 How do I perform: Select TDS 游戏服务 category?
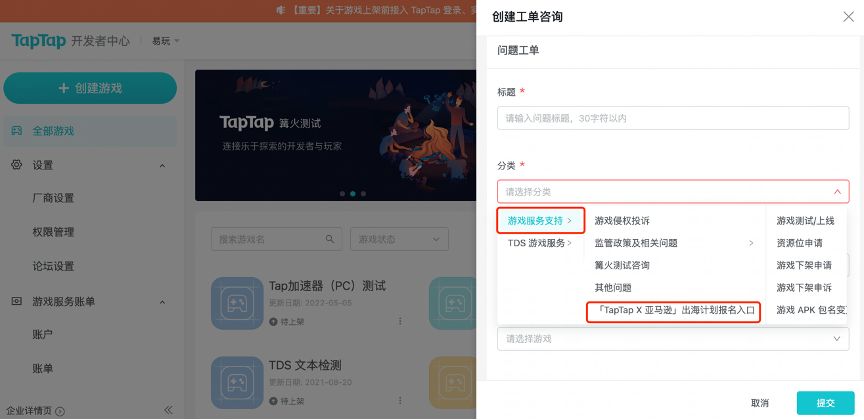(x=540, y=243)
